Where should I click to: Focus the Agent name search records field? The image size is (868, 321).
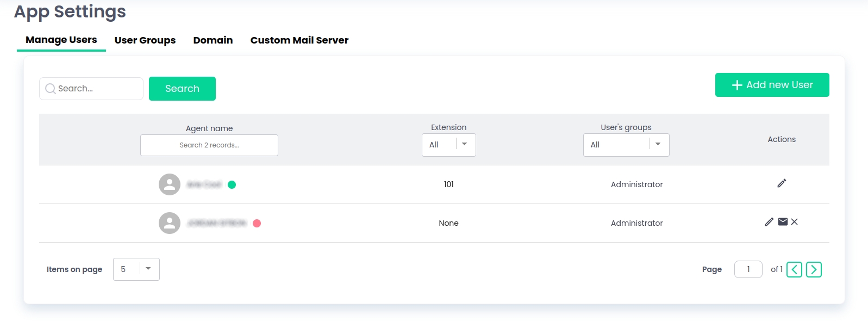(209, 145)
